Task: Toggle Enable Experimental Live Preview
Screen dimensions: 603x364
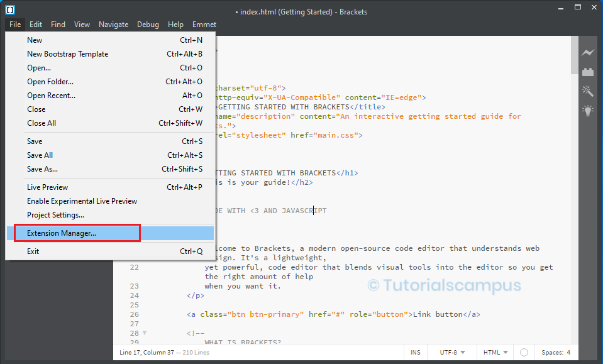Action: point(111,201)
